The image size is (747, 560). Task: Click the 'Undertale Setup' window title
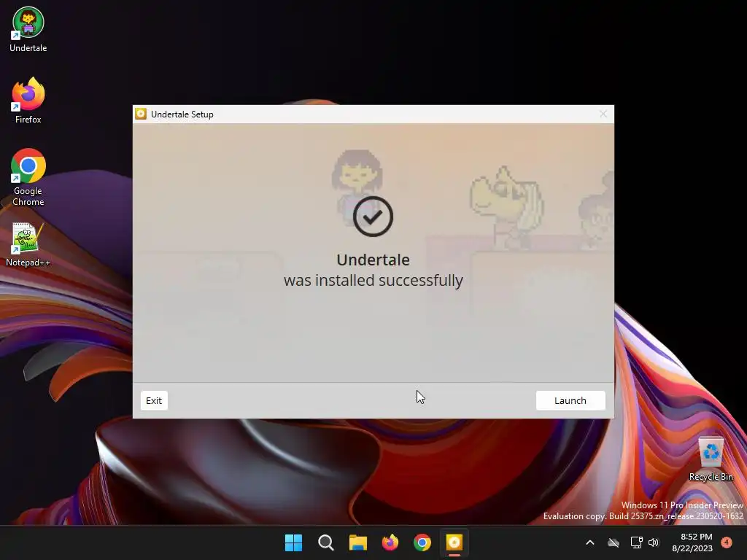tap(182, 114)
